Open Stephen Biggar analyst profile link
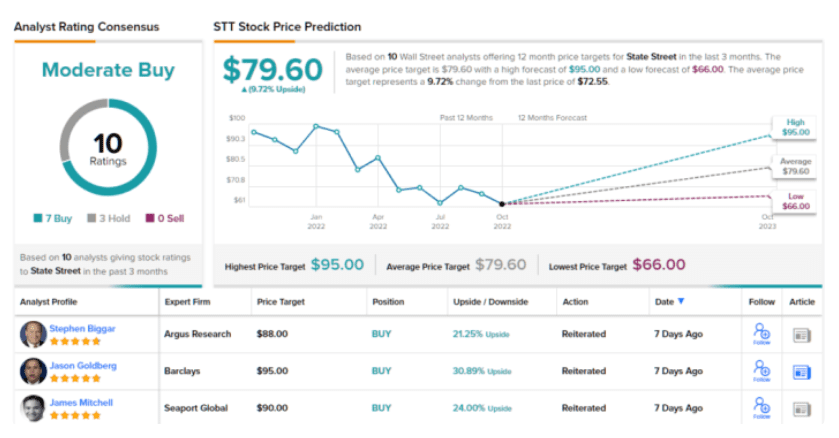Viewport: 839px width, 438px height. 82,328
